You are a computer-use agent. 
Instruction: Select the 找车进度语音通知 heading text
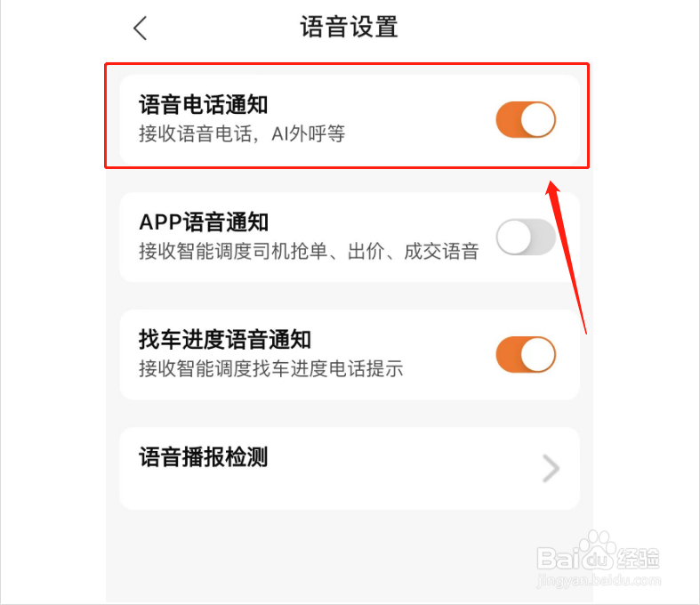click(224, 339)
